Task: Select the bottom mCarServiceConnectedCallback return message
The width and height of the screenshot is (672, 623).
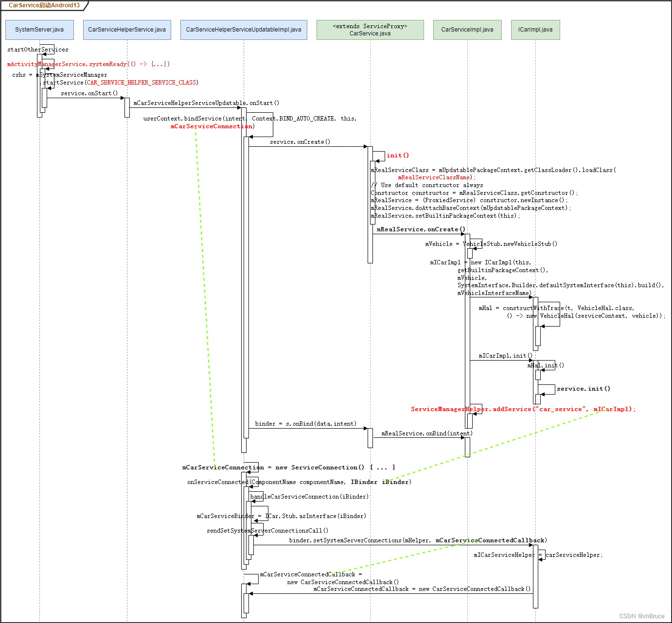Action: [422, 589]
